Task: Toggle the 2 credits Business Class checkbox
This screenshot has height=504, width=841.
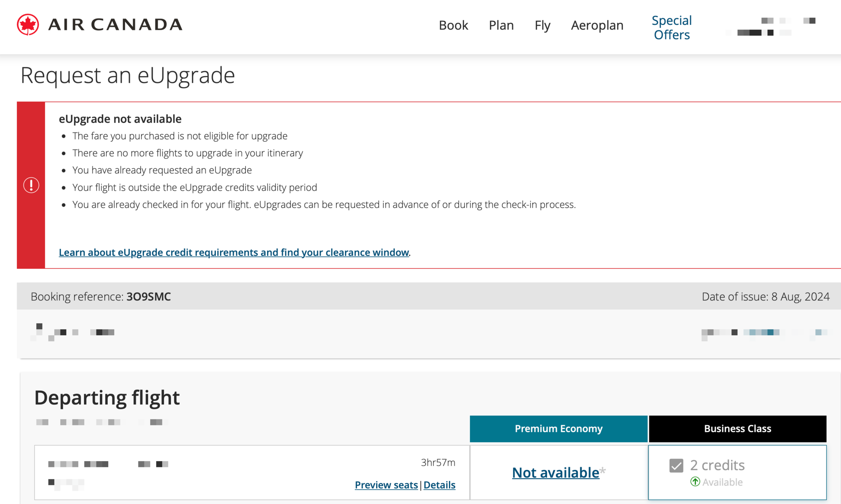Action: coord(676,465)
